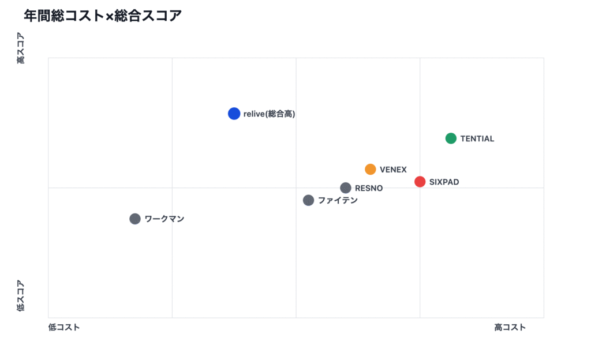Select the VENEX text label

click(x=393, y=170)
